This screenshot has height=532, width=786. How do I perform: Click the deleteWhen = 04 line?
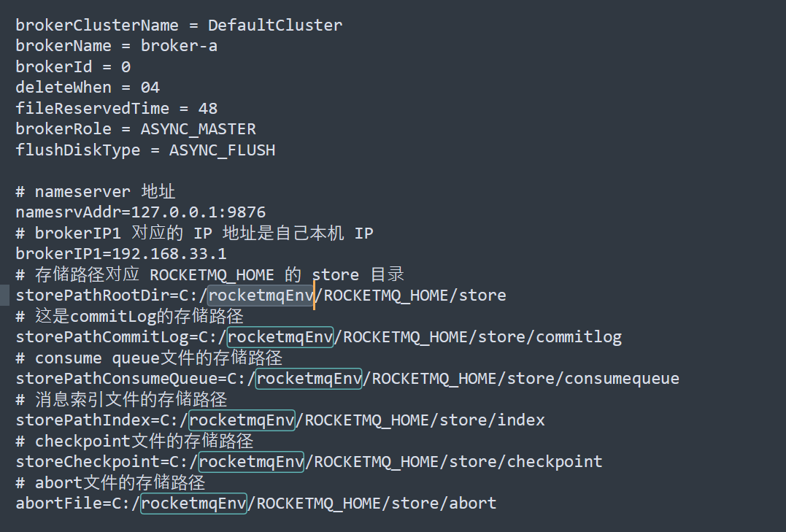pos(88,88)
